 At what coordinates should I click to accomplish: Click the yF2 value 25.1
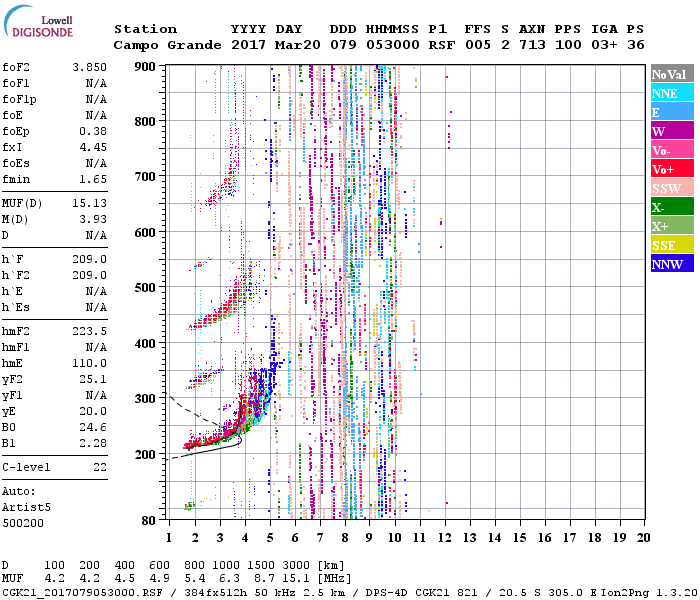point(93,379)
